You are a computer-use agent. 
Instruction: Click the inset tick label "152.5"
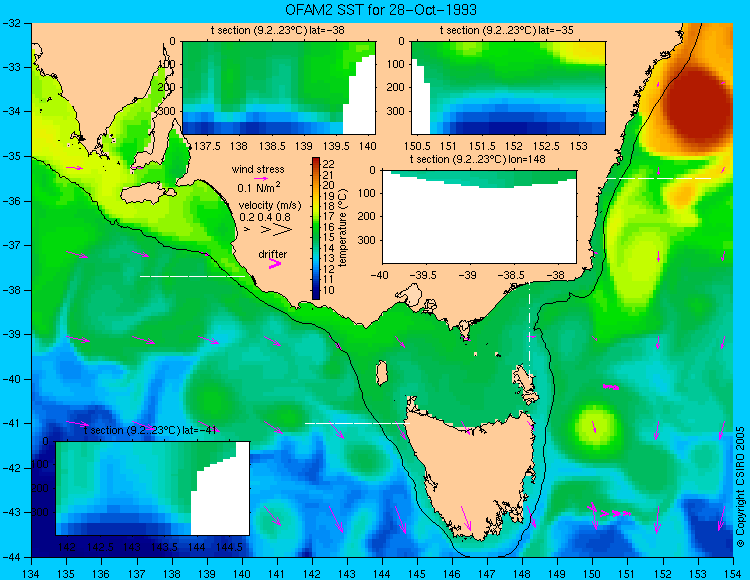[546, 146]
